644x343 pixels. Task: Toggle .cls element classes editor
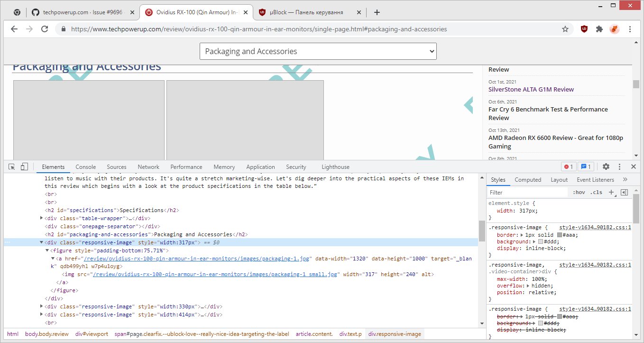point(596,192)
